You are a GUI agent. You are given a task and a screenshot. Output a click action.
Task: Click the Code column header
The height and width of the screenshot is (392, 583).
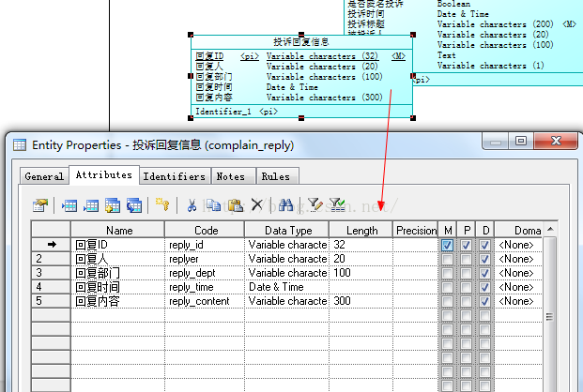(205, 231)
